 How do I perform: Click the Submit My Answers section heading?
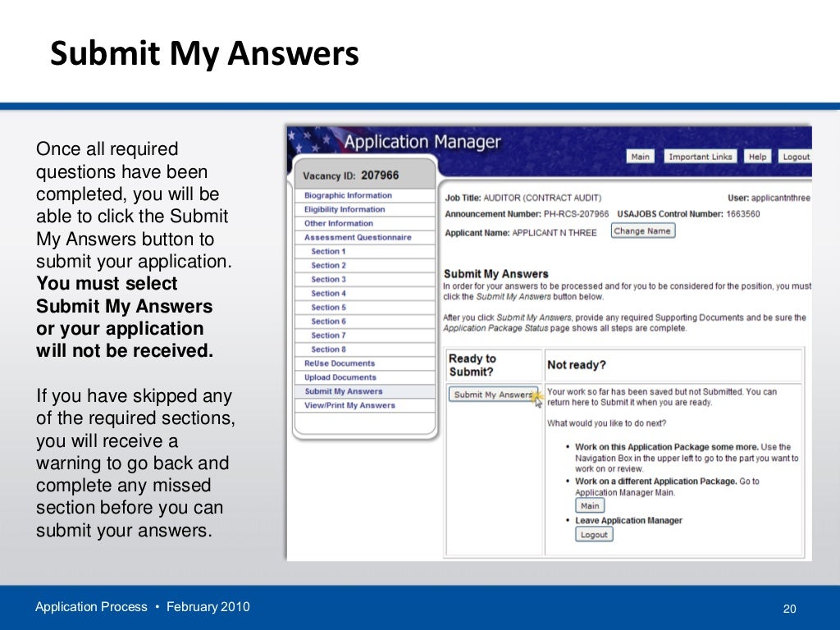(x=496, y=274)
